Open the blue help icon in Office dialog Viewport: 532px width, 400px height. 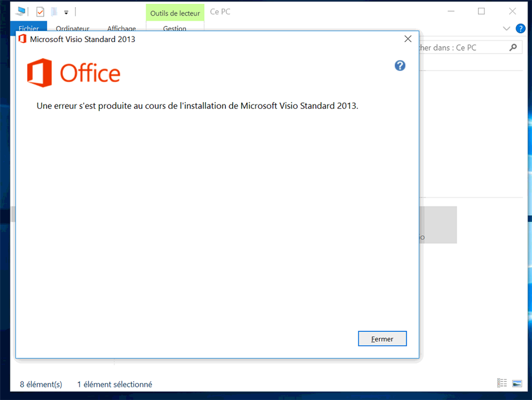click(x=400, y=65)
